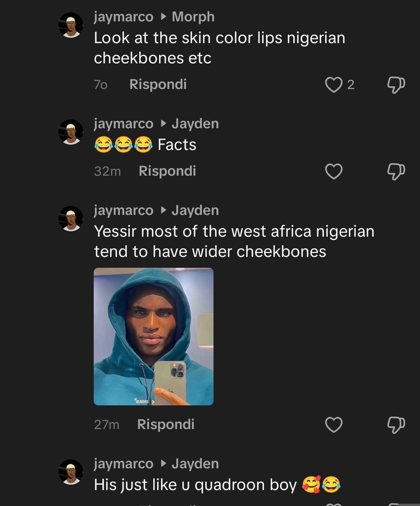The height and width of the screenshot is (506, 420).
Task: Tap jaymarco avatar on the cheekbones photo comment
Action: tap(71, 218)
